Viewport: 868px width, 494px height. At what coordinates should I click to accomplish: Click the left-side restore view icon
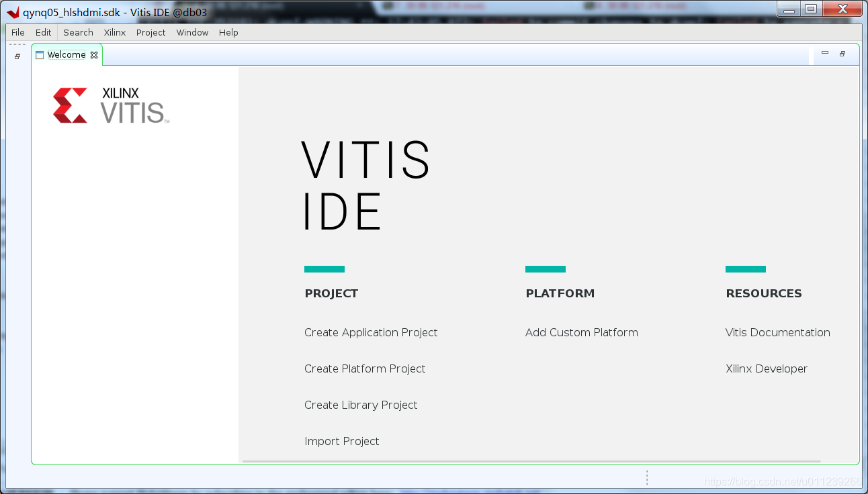pyautogui.click(x=17, y=56)
